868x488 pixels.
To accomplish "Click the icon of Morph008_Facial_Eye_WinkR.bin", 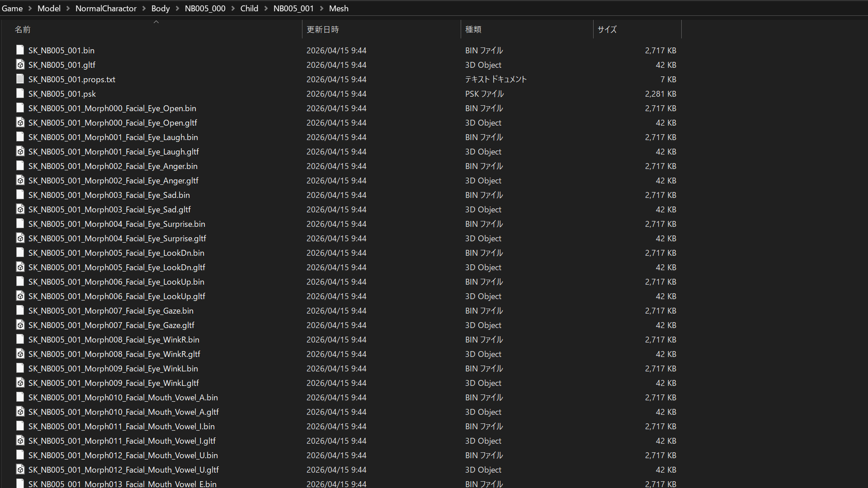I will tap(20, 339).
